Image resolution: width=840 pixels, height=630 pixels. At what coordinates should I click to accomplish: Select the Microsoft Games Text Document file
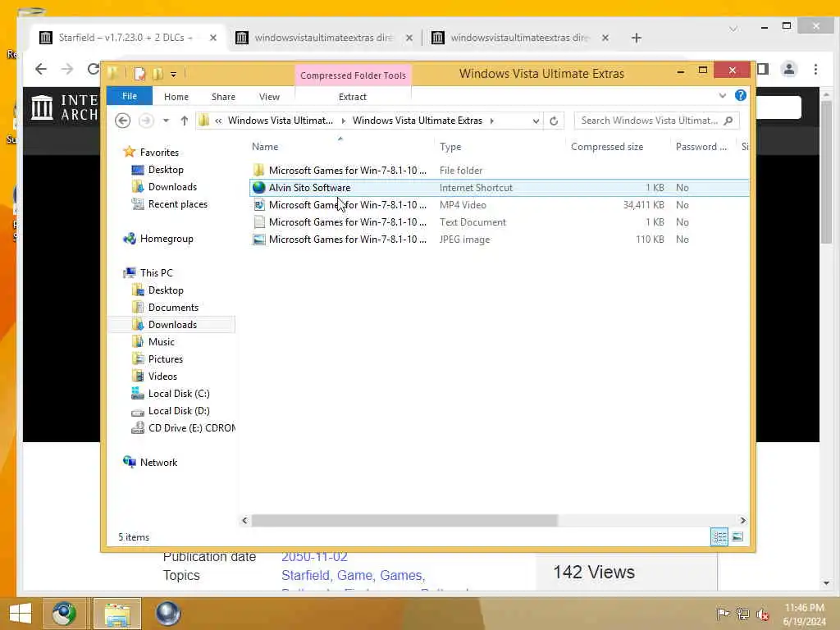[499, 221]
